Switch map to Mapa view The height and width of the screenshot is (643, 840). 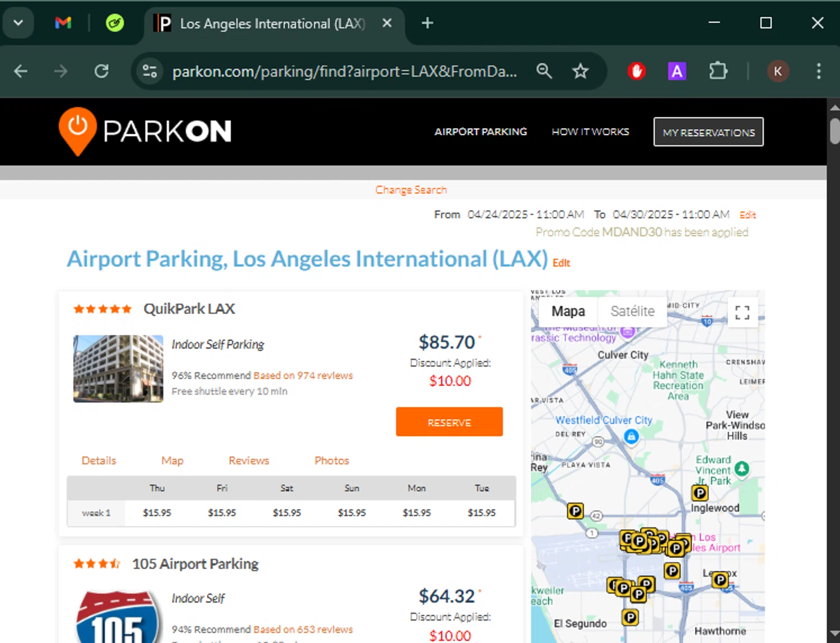(568, 311)
